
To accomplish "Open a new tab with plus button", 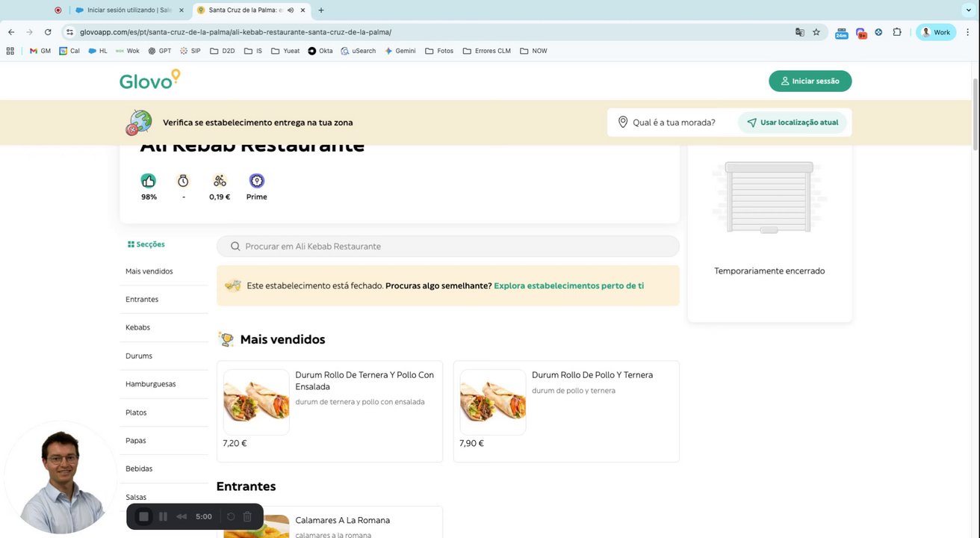I will (x=321, y=10).
